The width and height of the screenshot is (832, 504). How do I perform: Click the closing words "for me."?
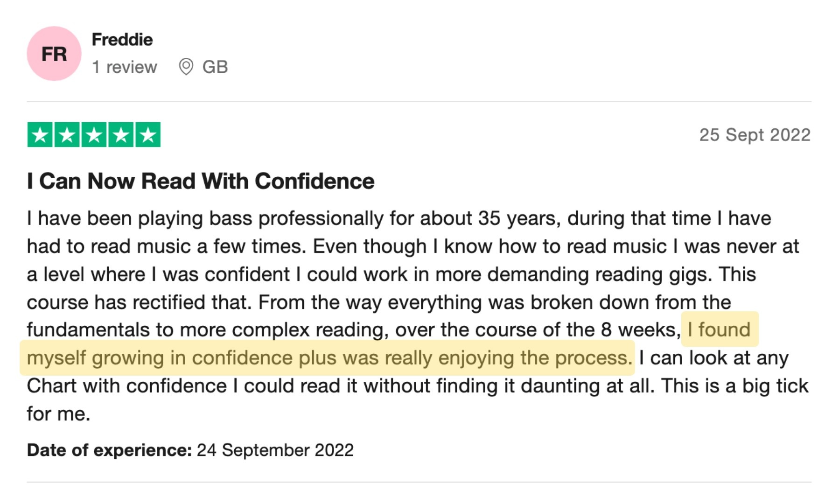click(x=58, y=414)
